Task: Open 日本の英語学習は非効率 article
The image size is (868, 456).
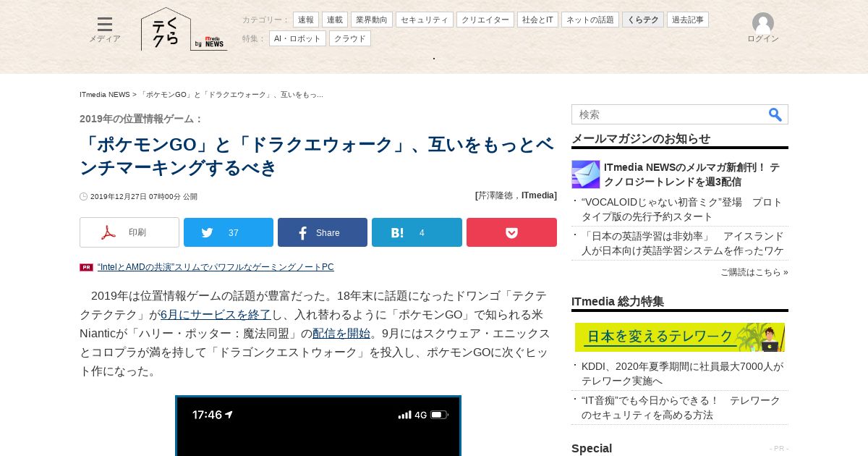Action: [x=683, y=243]
